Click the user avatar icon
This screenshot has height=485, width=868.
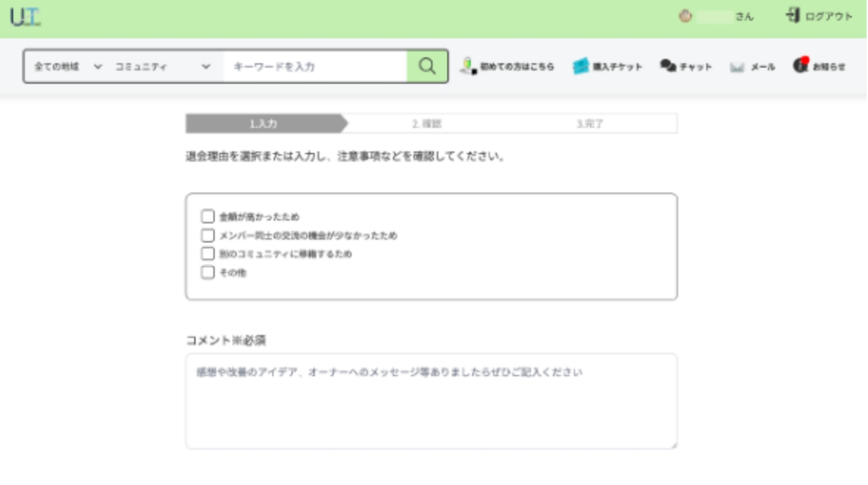[x=685, y=17]
